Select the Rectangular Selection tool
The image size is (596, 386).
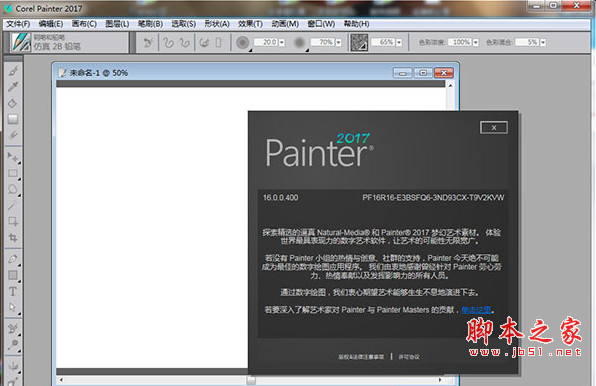[x=13, y=173]
